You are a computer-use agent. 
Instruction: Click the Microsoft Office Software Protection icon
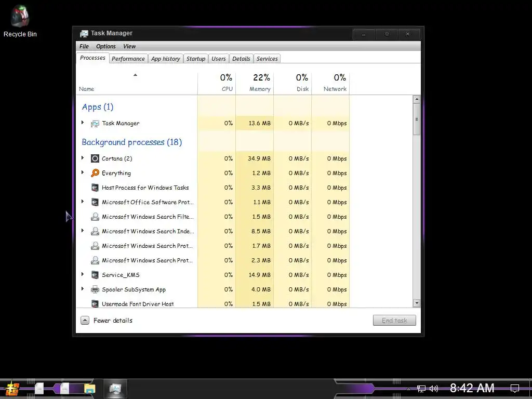pyautogui.click(x=95, y=202)
